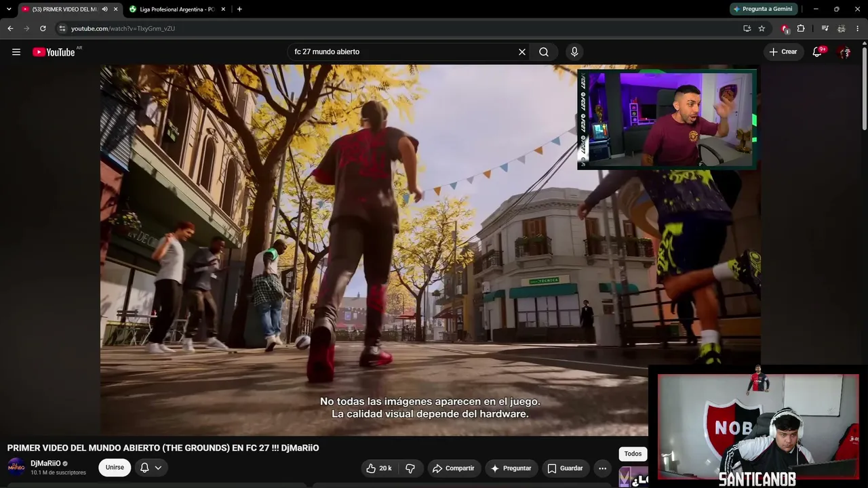
Task: View site information for youtube.com
Action: (x=62, y=28)
